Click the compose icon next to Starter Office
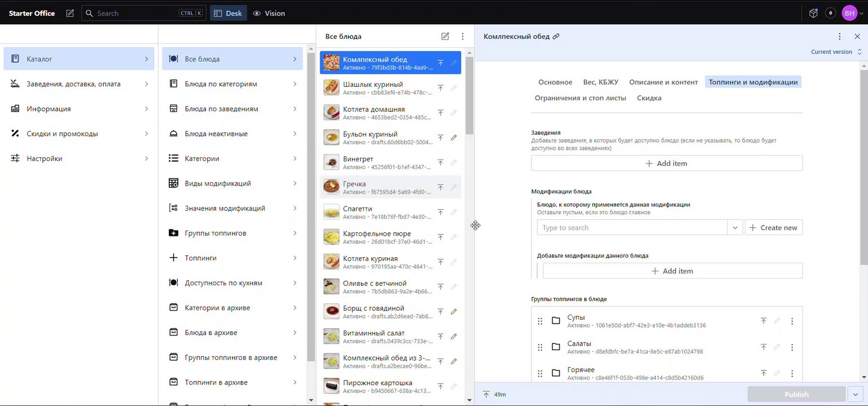 click(70, 13)
